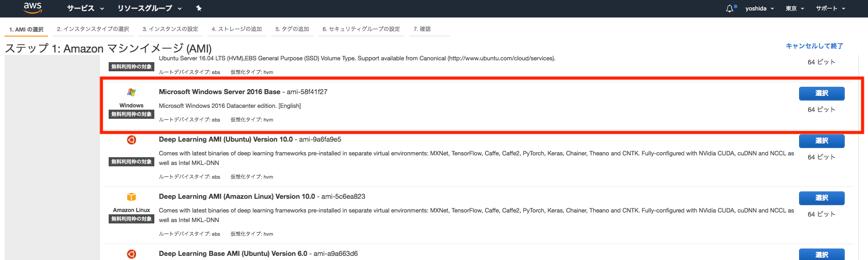Expand the yoshida account menu
The image size is (868, 260).
coord(760,8)
